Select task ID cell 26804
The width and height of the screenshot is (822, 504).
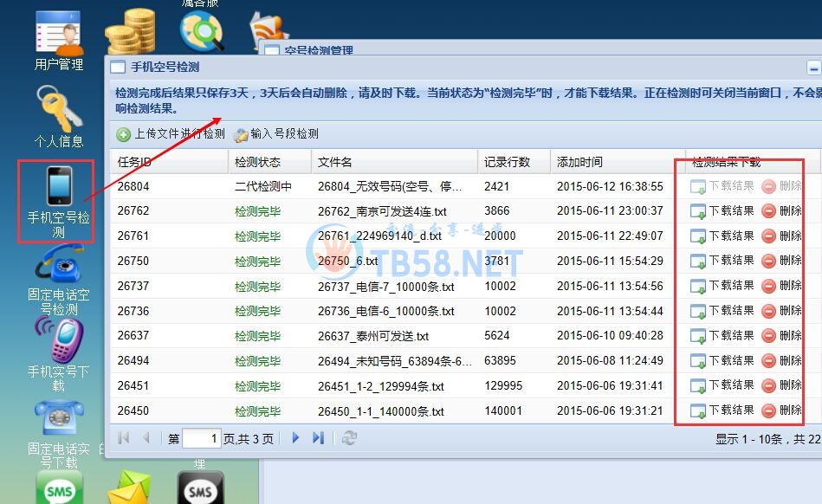133,186
